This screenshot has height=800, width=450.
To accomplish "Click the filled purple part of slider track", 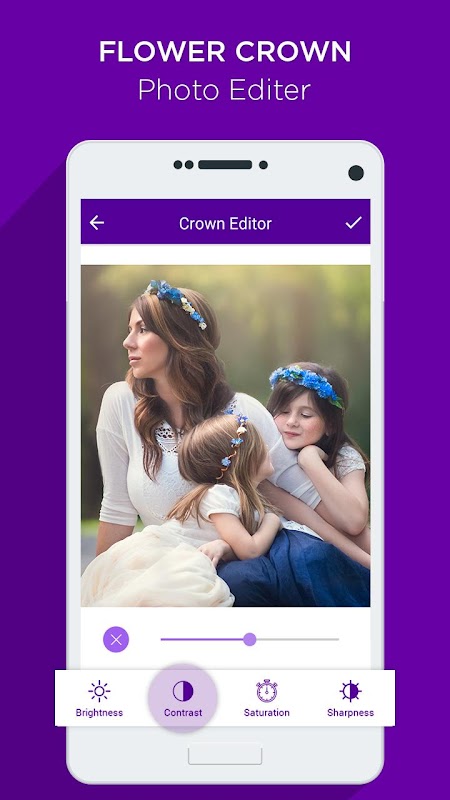I will pos(202,639).
